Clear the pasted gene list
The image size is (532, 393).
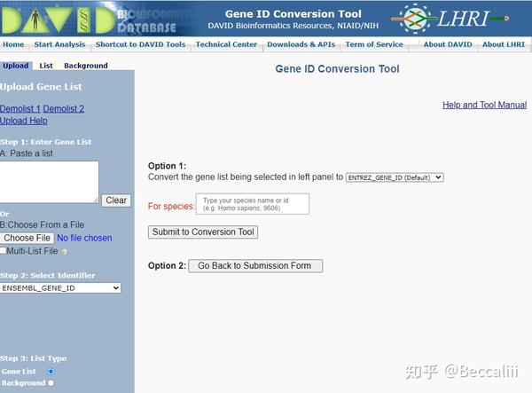click(116, 200)
